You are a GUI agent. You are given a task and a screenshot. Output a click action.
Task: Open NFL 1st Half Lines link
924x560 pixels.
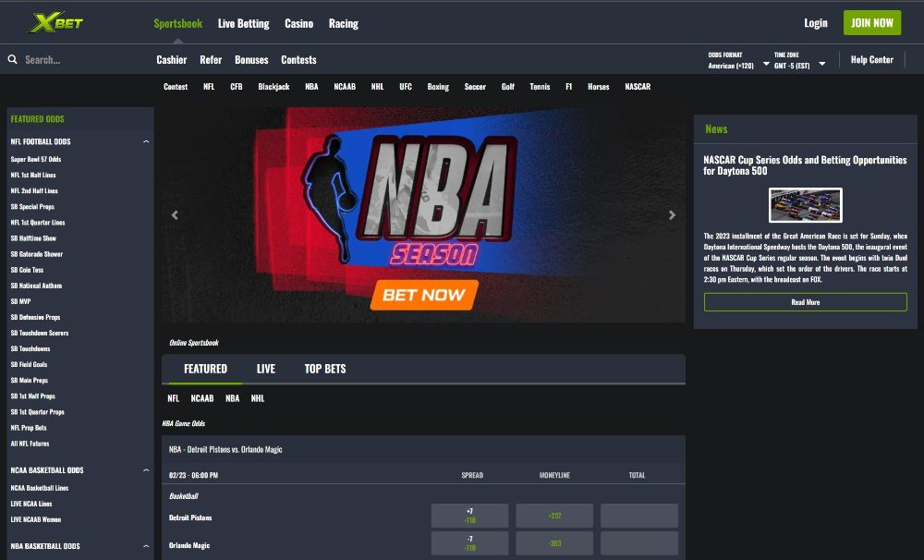click(33, 175)
